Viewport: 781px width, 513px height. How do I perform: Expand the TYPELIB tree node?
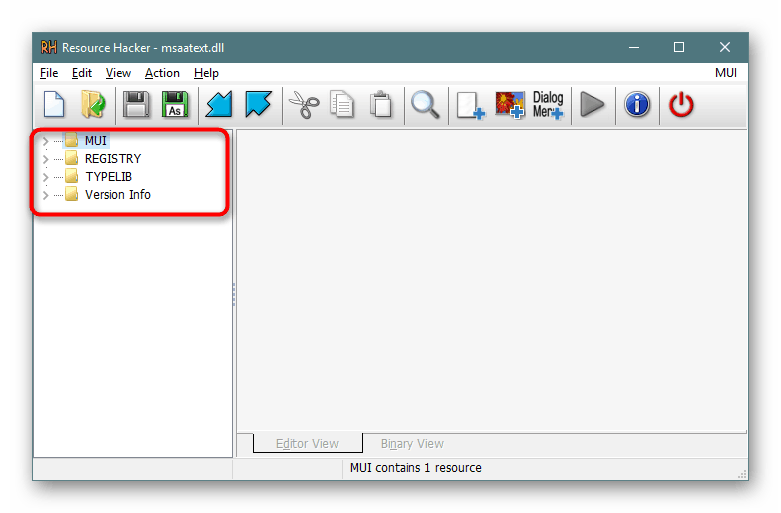[x=45, y=177]
